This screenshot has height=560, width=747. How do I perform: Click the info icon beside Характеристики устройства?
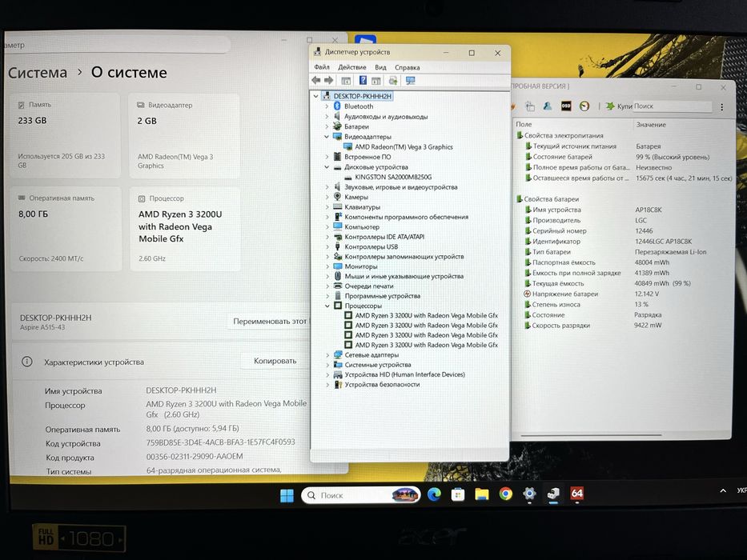27,362
